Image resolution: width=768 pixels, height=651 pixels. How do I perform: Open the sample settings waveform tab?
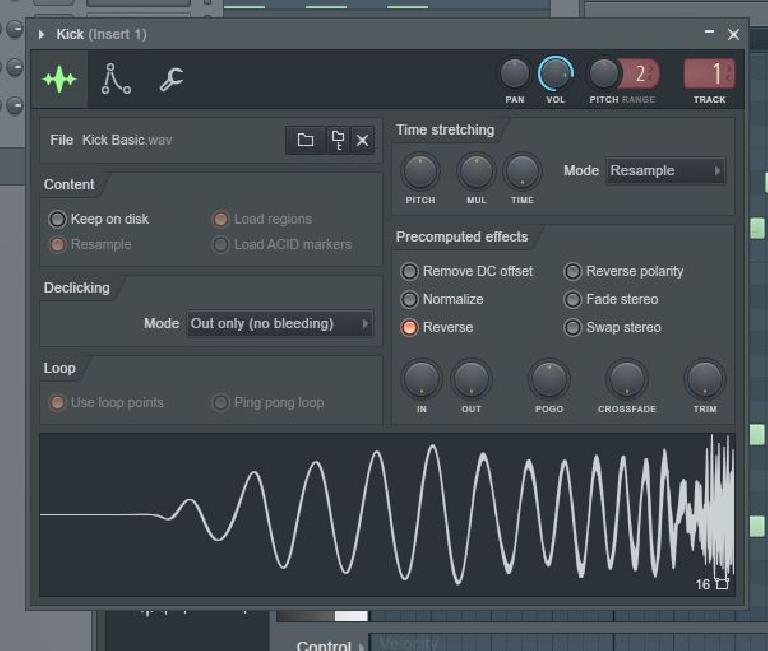pos(59,79)
